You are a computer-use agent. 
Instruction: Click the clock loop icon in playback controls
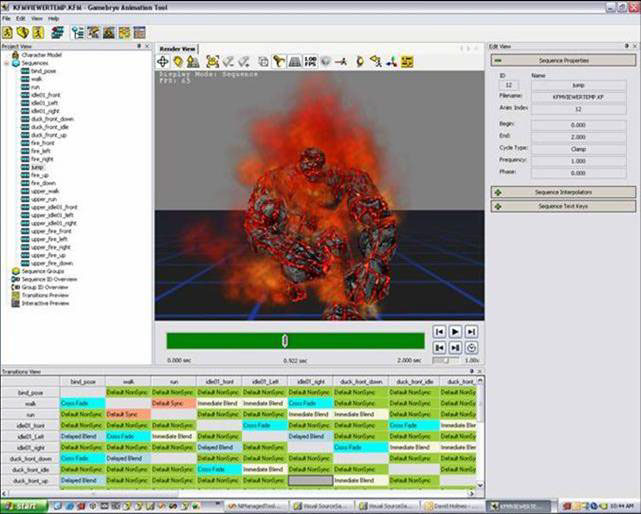point(471,348)
